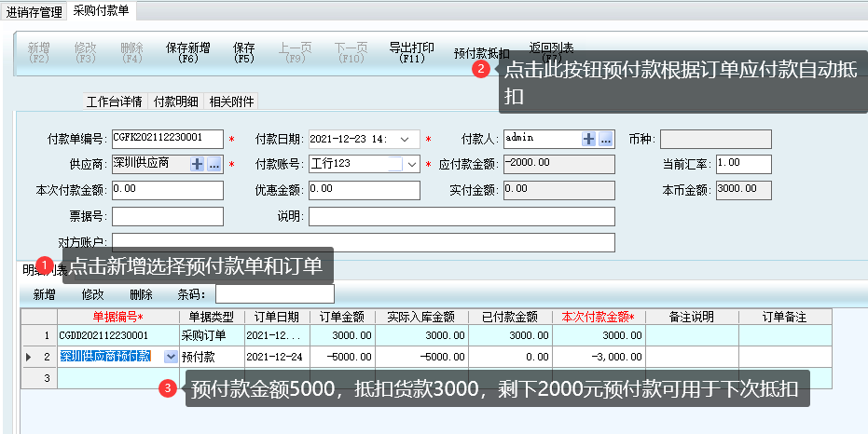Click the ellipsis browse icon beside 供应商
Viewport: 868px width, 434px height.
(214, 164)
